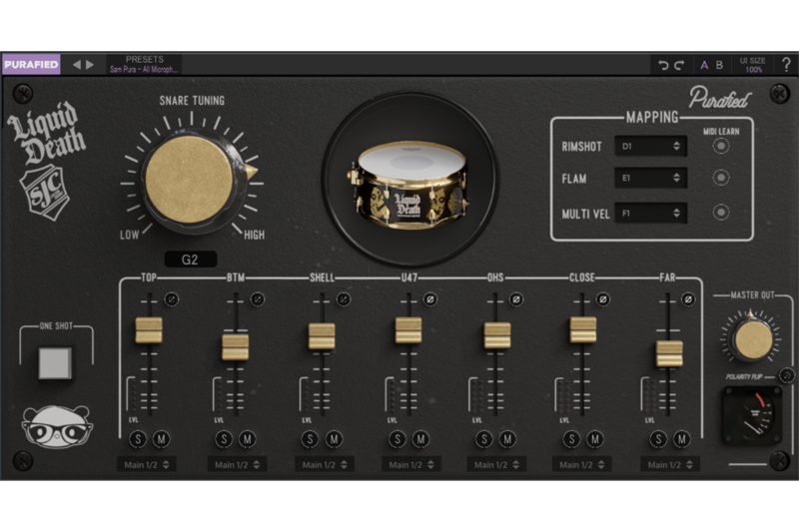Flip phase on the U47 mic channel
The image size is (799, 532).
pyautogui.click(x=430, y=298)
